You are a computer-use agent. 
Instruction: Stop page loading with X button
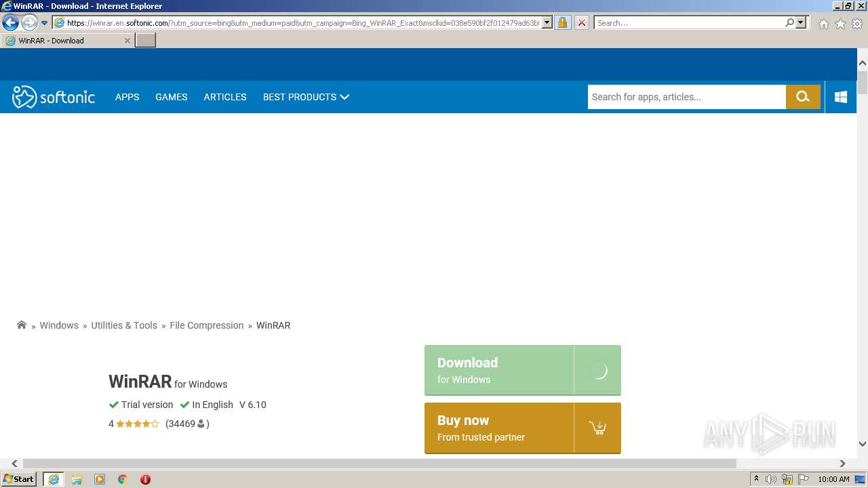coord(581,23)
